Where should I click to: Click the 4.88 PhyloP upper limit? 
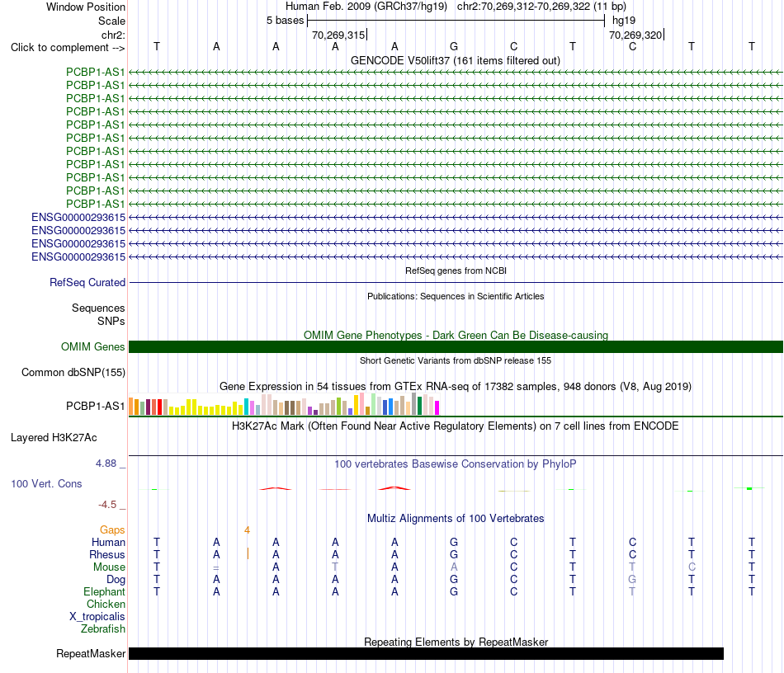point(106,464)
